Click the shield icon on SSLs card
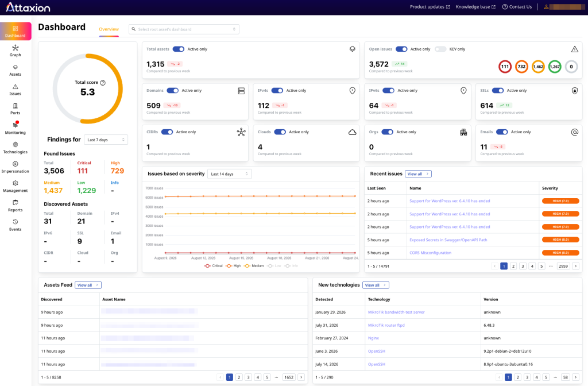This screenshot has width=588, height=386. 574,91
